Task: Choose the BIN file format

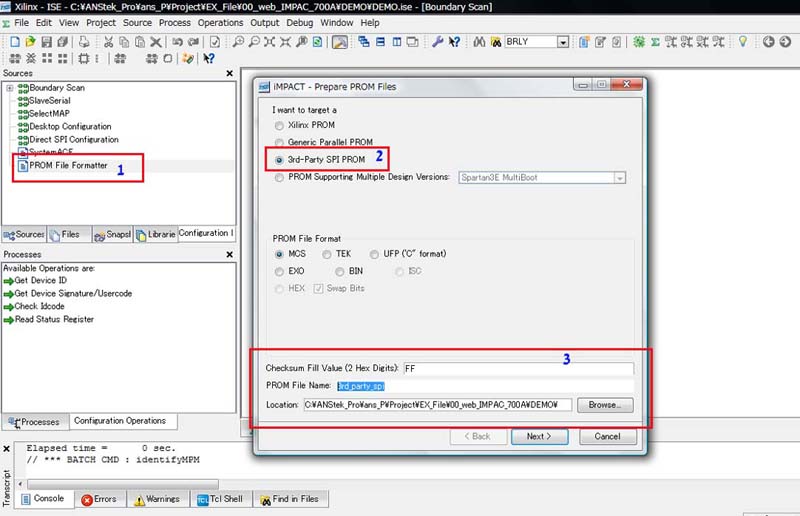Action: click(x=340, y=272)
